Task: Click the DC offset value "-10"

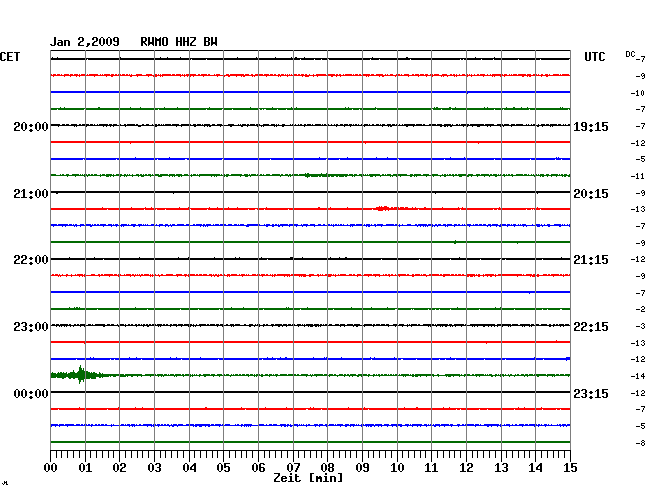Action: coord(638,93)
